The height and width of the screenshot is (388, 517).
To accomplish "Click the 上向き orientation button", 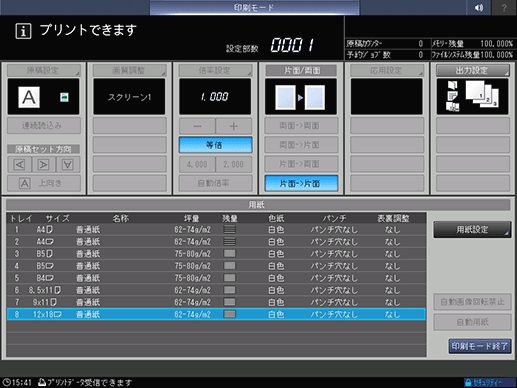I will (x=44, y=183).
